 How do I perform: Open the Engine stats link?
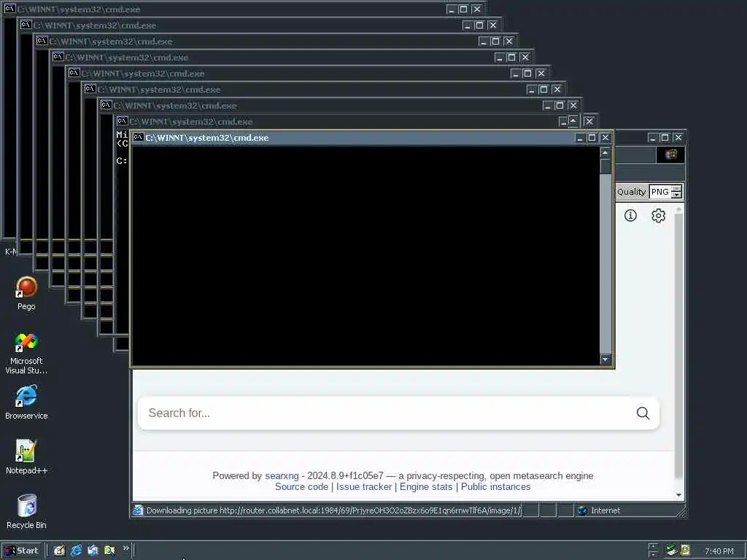coord(426,486)
